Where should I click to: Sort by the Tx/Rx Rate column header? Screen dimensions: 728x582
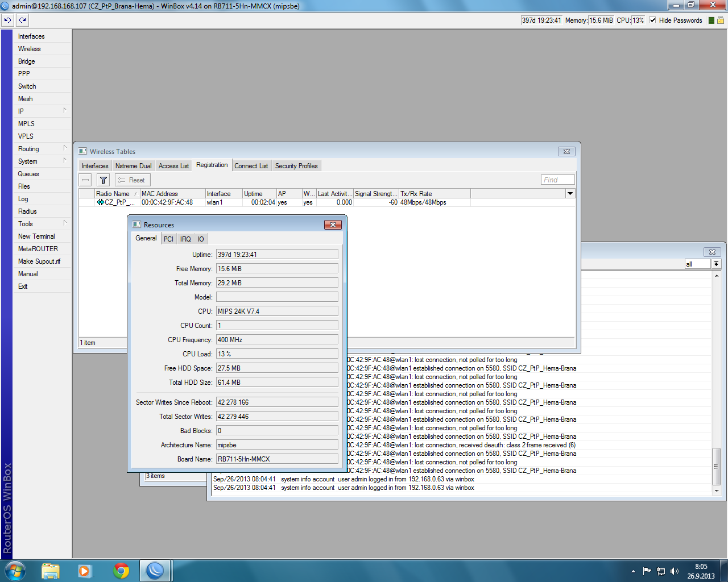[x=435, y=194]
